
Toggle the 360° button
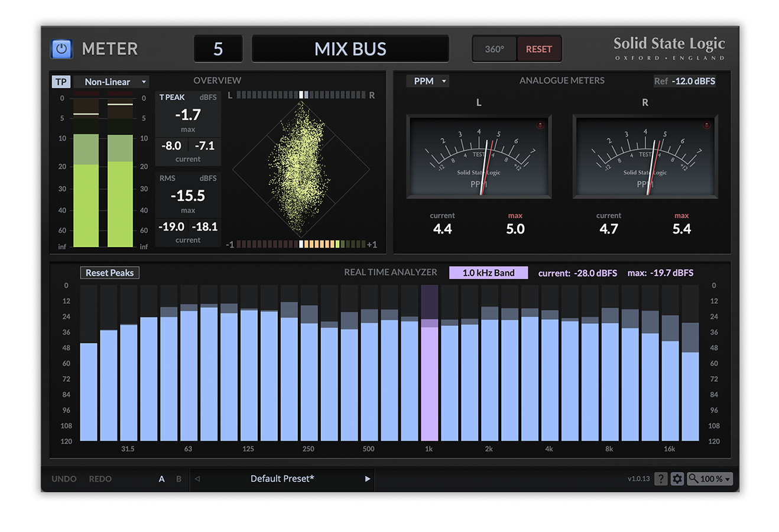point(495,49)
